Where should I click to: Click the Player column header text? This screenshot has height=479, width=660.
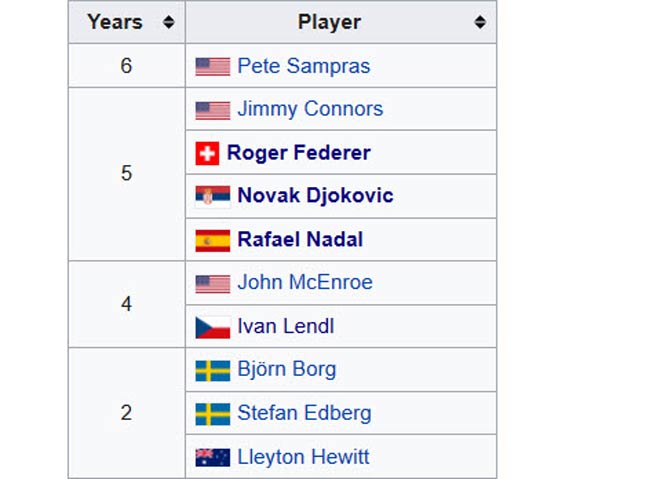[329, 22]
